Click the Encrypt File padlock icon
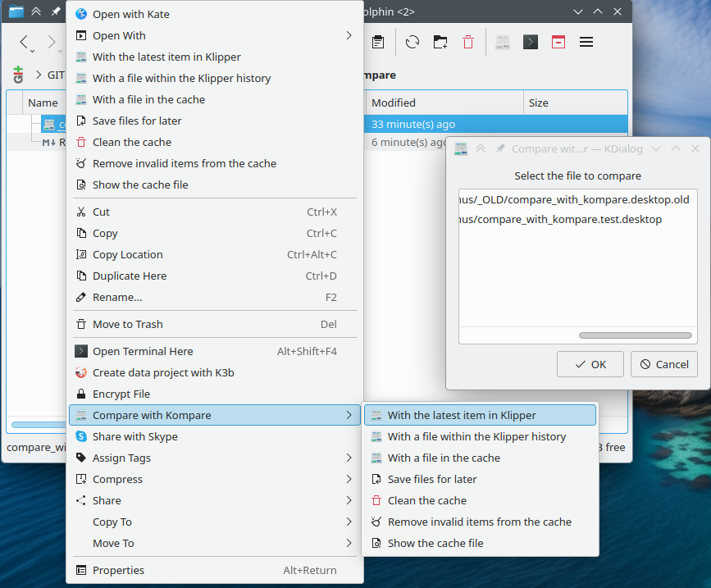The height and width of the screenshot is (588, 711). tap(81, 394)
